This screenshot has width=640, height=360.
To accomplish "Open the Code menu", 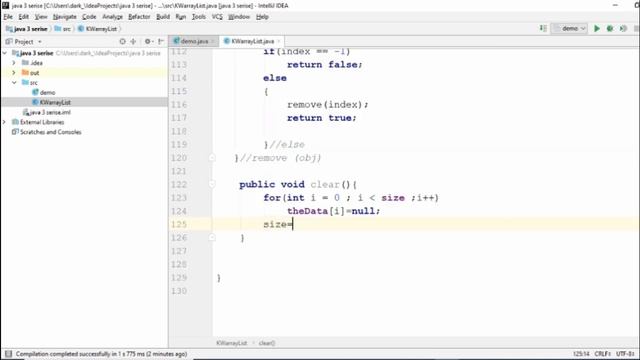I will 89,17.
